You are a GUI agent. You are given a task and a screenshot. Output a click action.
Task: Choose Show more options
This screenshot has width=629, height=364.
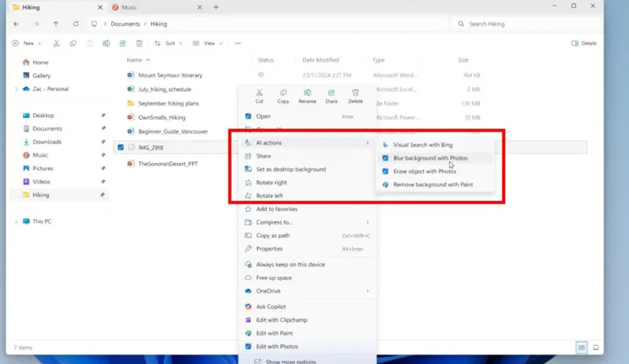307,361
